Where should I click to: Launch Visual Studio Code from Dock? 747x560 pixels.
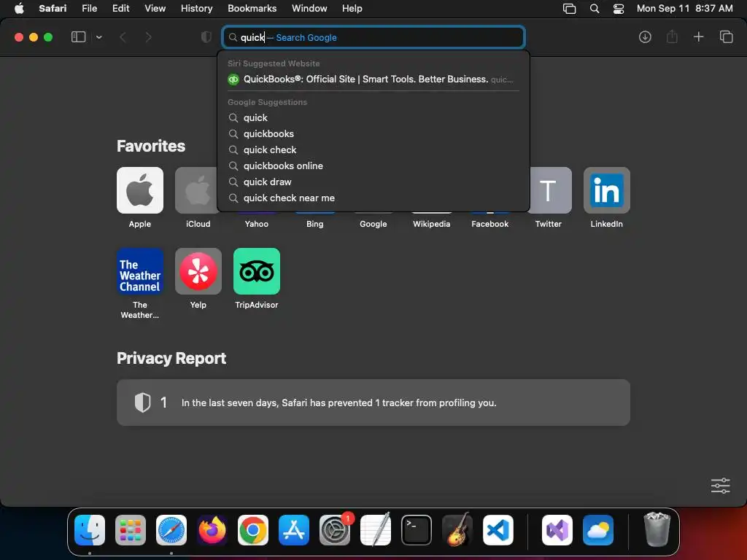pyautogui.click(x=498, y=530)
